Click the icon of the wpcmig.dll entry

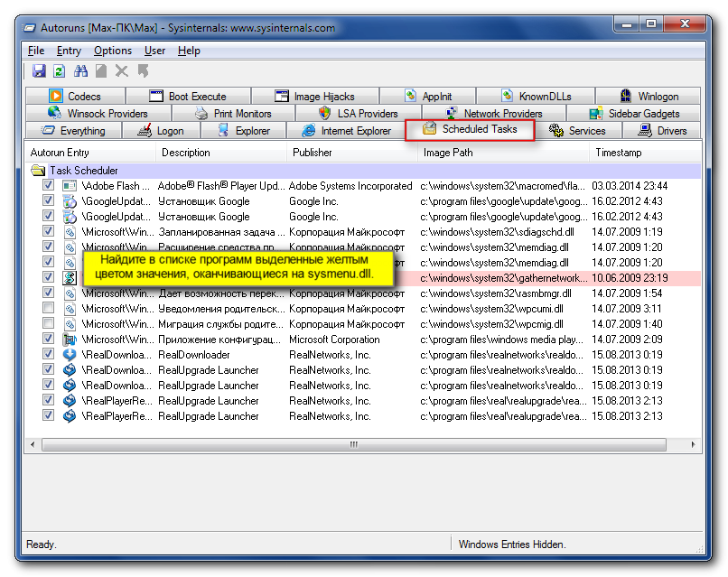70,324
